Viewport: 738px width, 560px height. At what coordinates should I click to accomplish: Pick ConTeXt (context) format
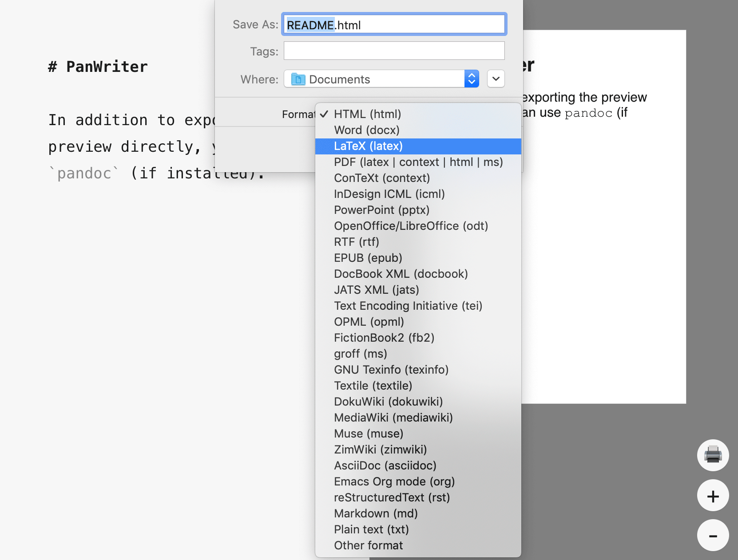point(418,178)
